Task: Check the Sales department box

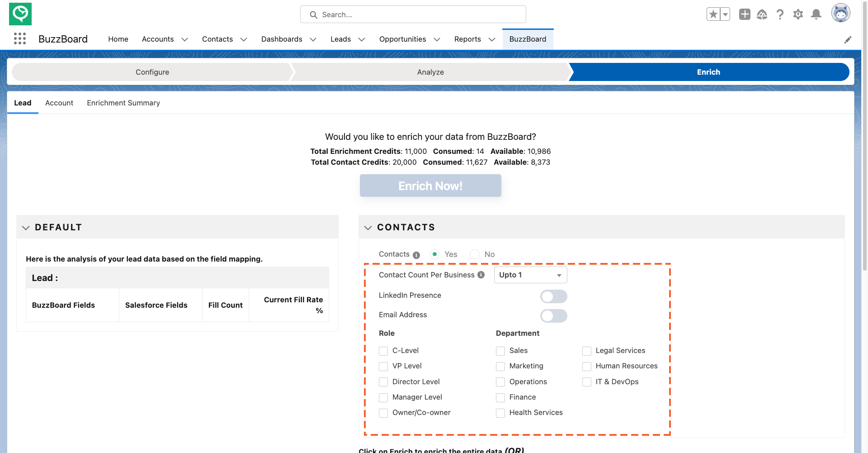Action: [x=500, y=351]
